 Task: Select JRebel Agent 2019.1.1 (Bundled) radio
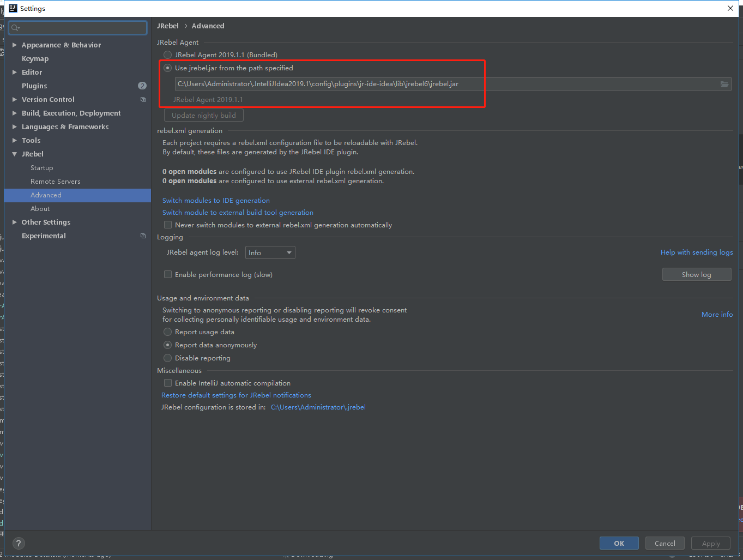168,55
